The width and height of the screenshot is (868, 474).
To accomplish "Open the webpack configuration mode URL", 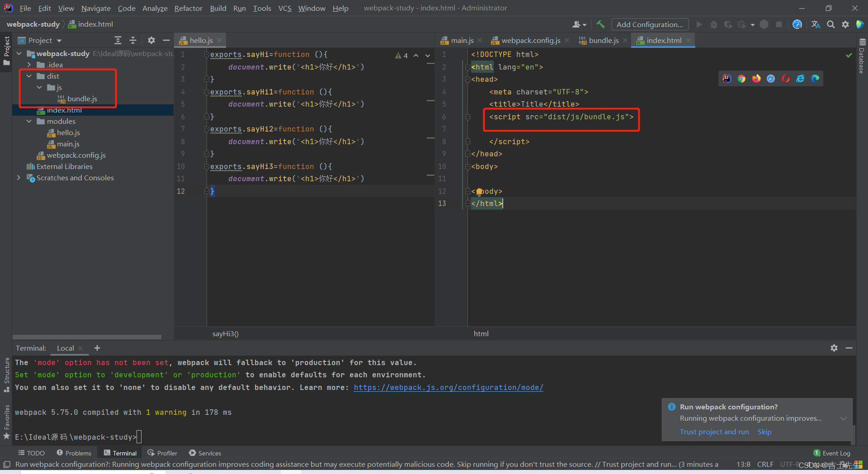I will tap(448, 387).
